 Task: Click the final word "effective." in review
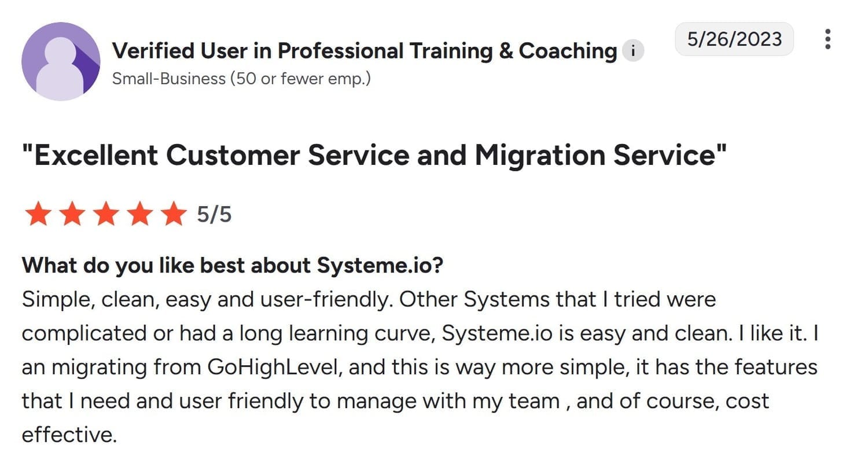(69, 435)
